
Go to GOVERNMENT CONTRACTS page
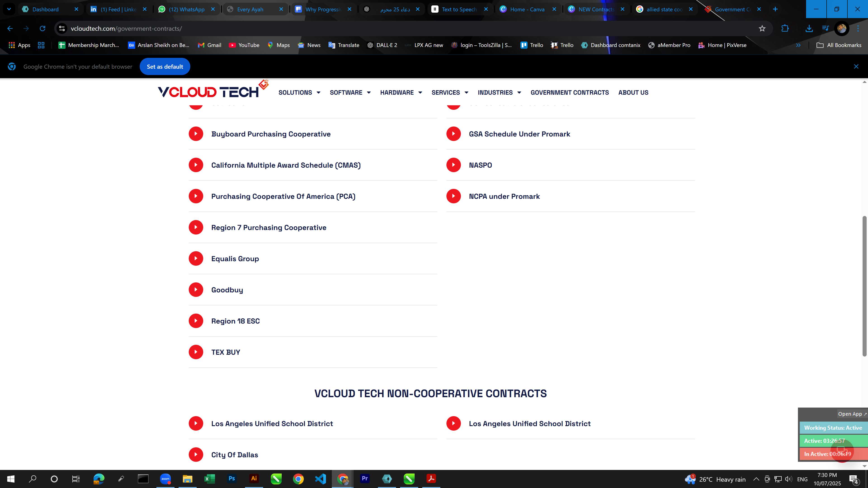[569, 92]
